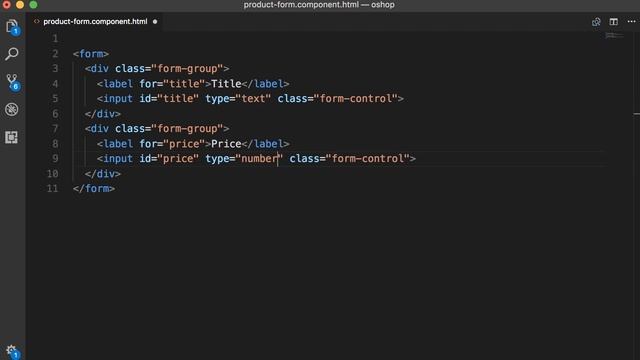
Task: Click the unsaved dot on the tab
Action: [x=155, y=22]
